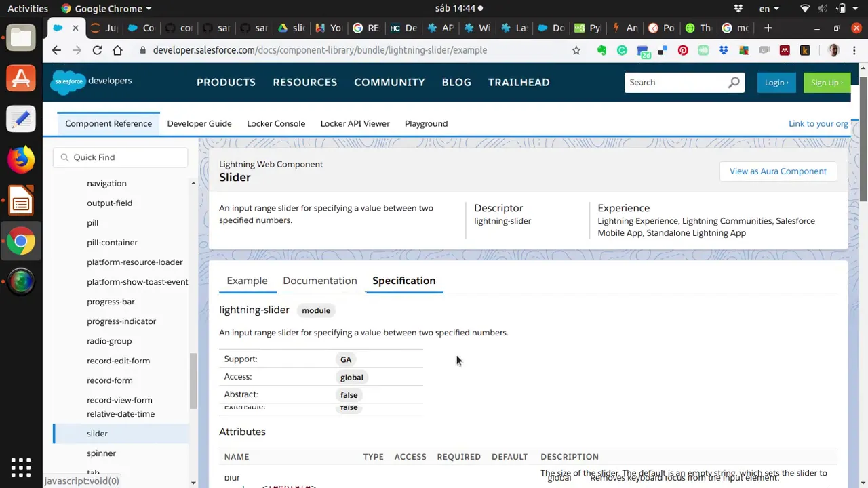Bookmark this page with the star
Viewport: 868px width, 488px height.
pos(576,50)
